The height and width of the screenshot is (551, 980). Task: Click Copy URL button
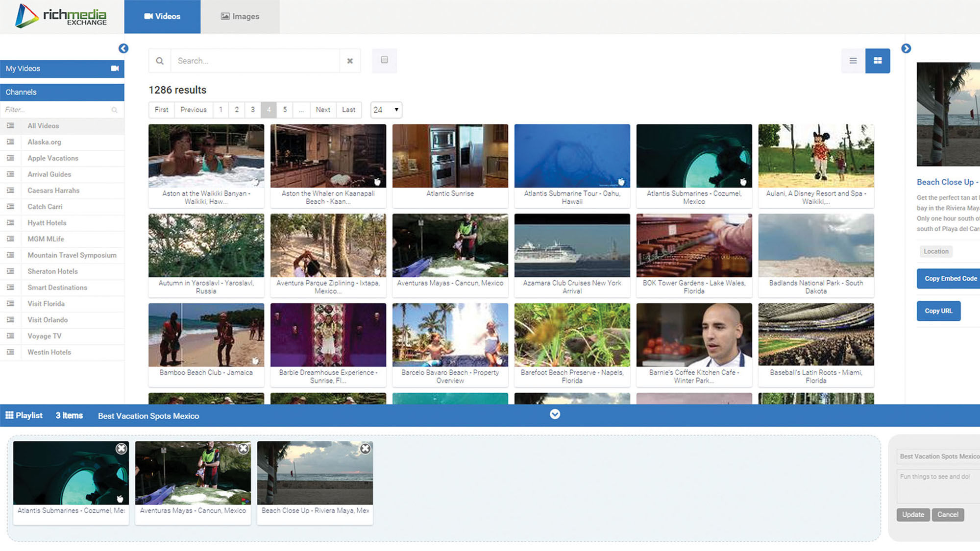[938, 311]
